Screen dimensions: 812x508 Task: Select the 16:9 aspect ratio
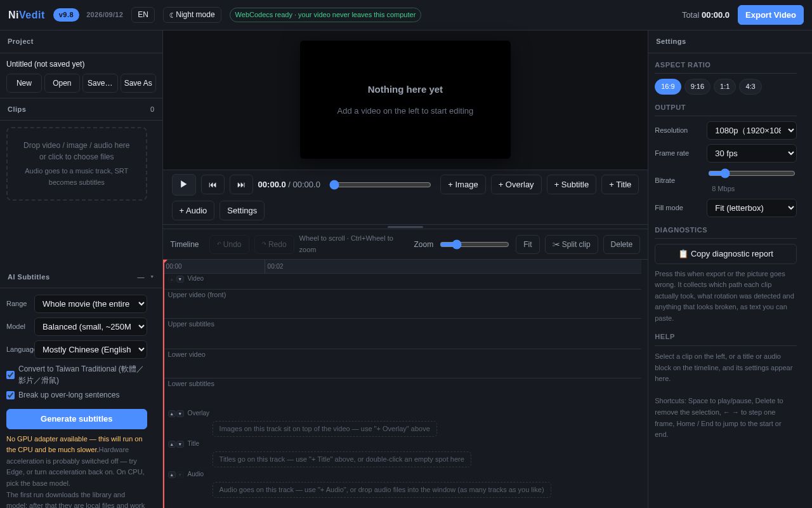tap(668, 86)
